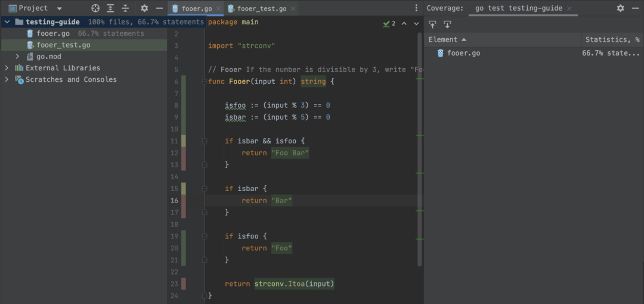Click the coverage export downward arrow icon
Screen dimensions: 644x304
click(x=447, y=24)
